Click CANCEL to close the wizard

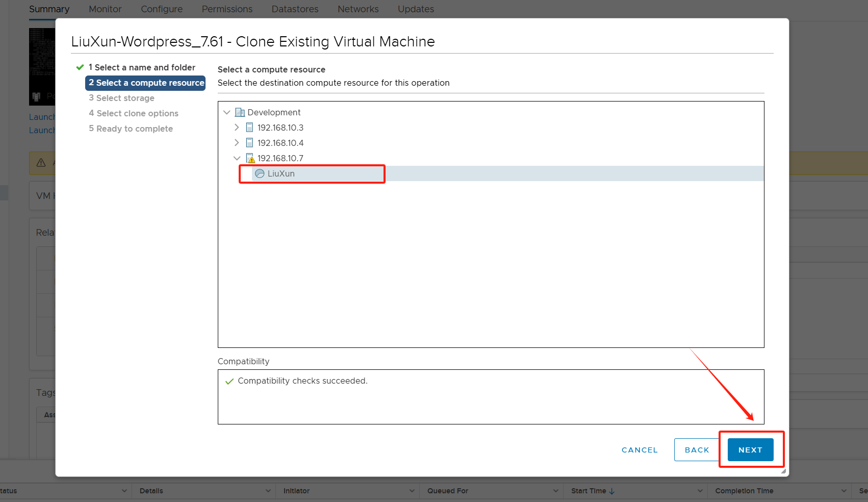pyautogui.click(x=640, y=450)
